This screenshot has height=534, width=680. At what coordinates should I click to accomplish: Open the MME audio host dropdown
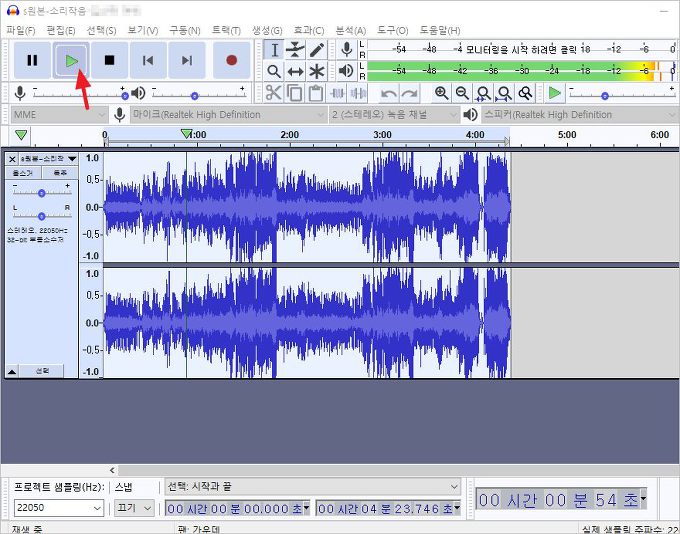(x=59, y=115)
